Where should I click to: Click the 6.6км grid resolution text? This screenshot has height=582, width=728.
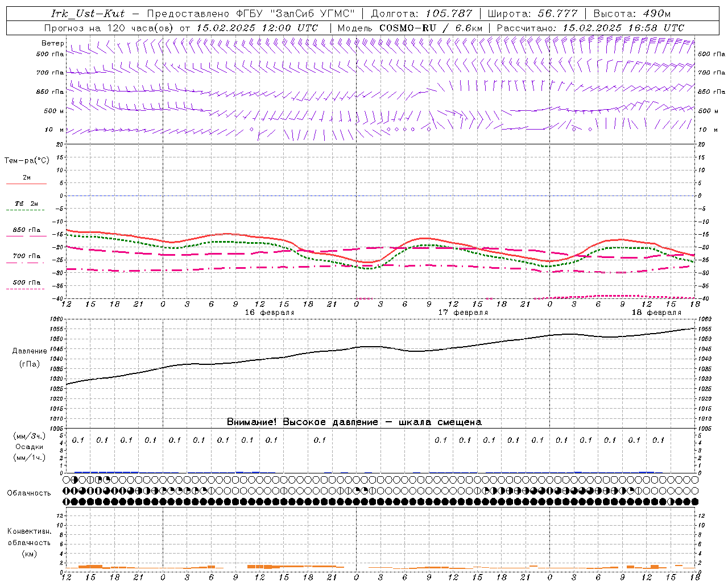(x=469, y=28)
